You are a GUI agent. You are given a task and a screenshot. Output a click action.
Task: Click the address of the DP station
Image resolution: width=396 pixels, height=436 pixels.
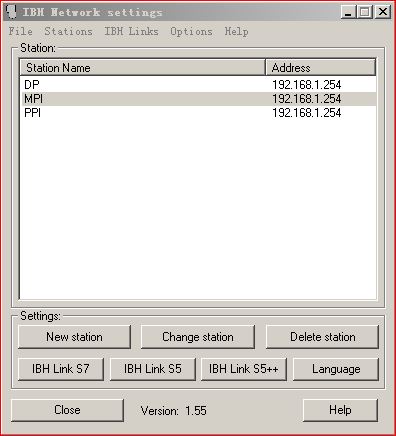tap(307, 85)
